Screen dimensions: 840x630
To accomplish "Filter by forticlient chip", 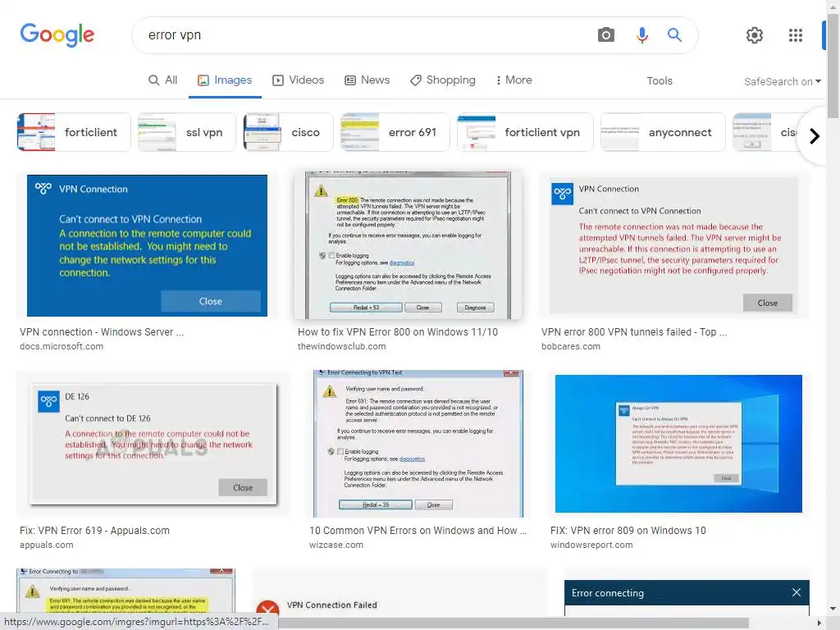I will pos(74,132).
